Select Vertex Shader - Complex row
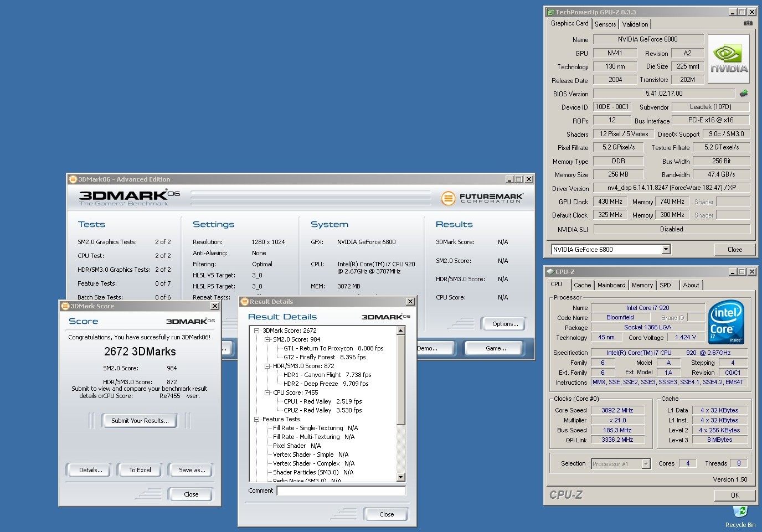Image resolution: width=762 pixels, height=532 pixels. tap(314, 463)
